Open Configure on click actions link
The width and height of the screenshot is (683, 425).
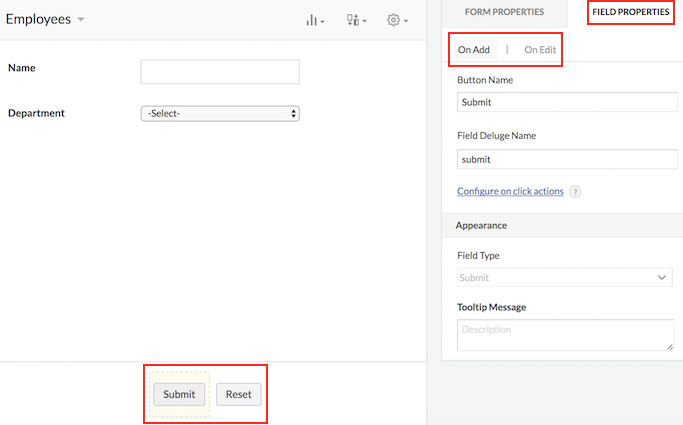point(510,191)
